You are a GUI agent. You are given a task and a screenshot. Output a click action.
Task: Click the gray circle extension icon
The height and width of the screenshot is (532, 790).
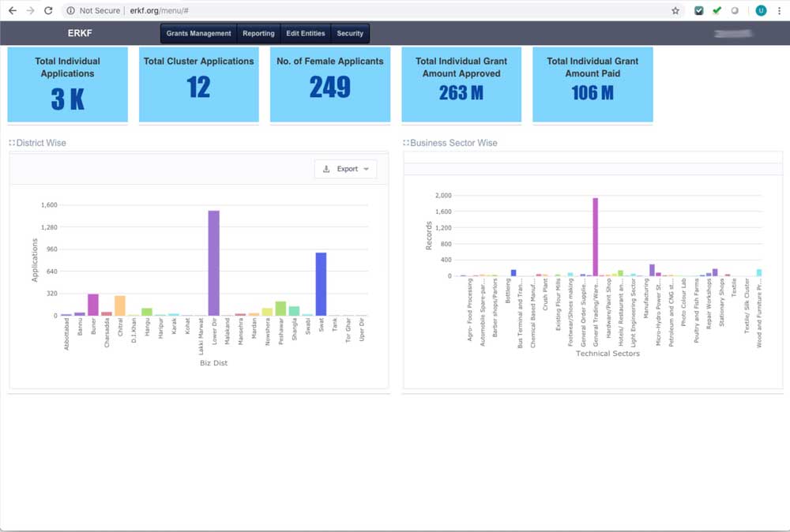pos(735,10)
